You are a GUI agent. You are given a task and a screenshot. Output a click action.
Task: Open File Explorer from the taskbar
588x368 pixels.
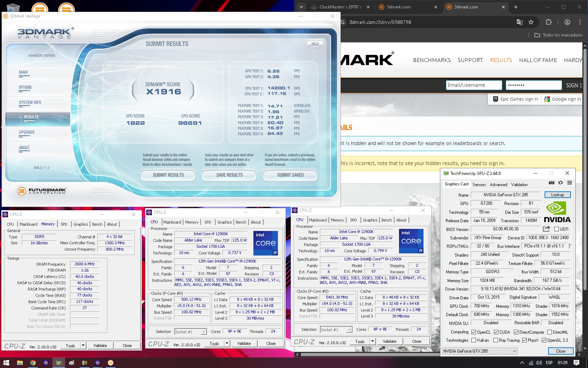[x=20, y=363]
